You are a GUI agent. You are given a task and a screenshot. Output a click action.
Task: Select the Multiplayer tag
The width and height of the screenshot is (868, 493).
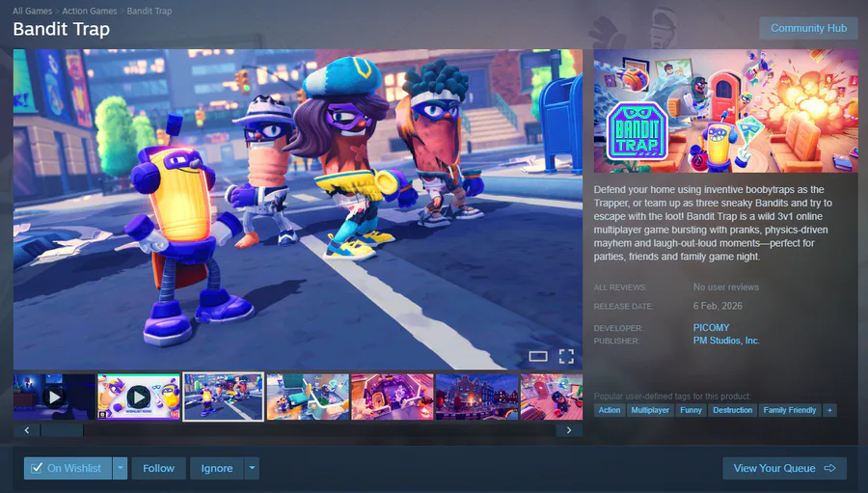click(650, 410)
